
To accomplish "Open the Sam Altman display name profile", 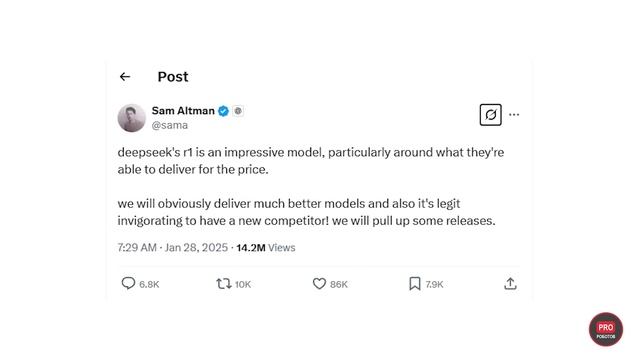I will click(x=183, y=111).
